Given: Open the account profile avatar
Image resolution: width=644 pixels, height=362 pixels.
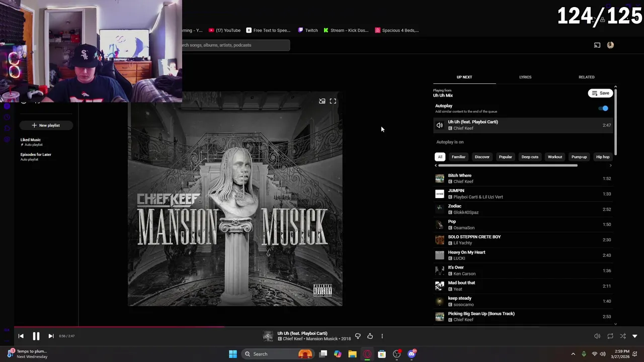Looking at the screenshot, I should [x=610, y=45].
